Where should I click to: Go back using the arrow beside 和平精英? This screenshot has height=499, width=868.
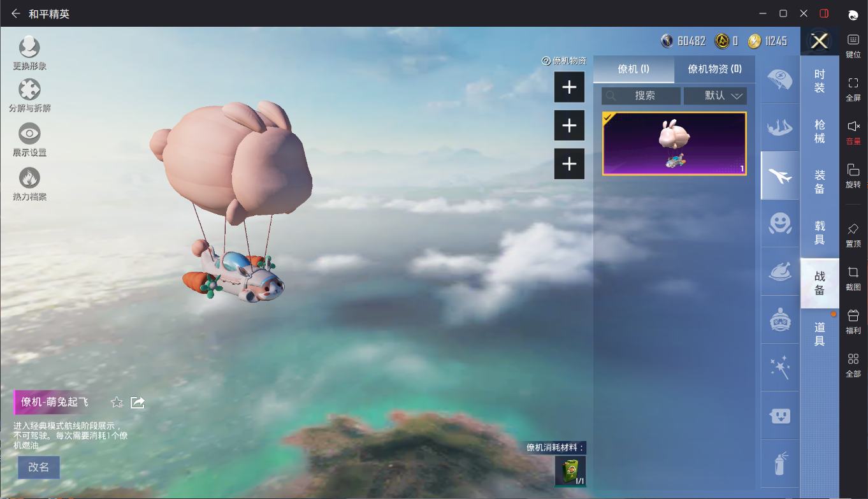[16, 13]
